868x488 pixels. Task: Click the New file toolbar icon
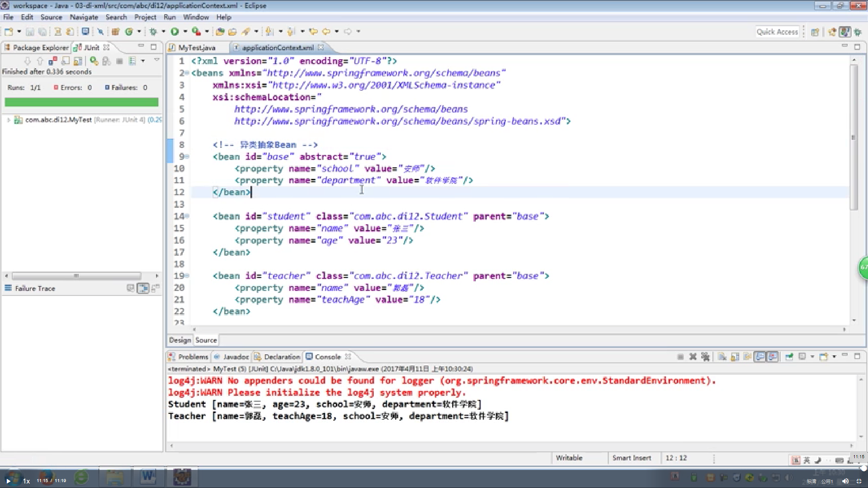point(9,32)
